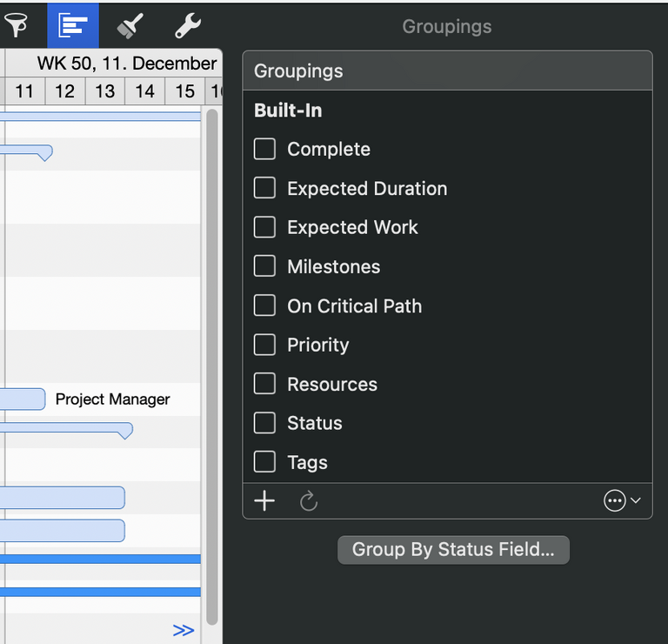Screen dimensions: 668x644
Task: Check the Resources grouping box
Action: coord(264,385)
